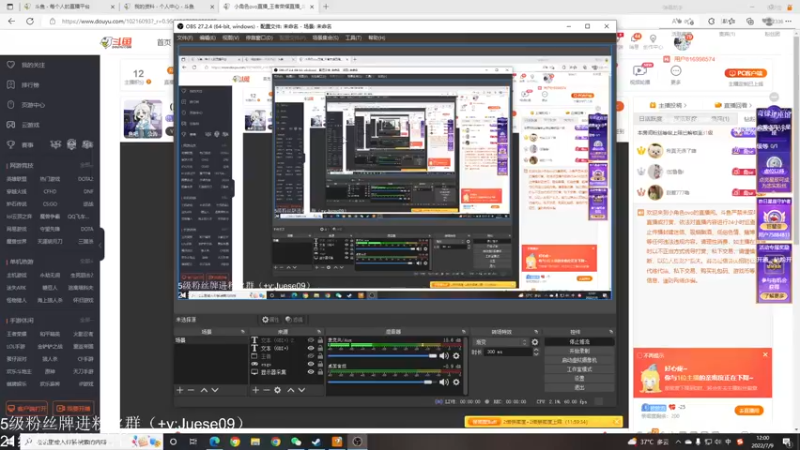Enable Studio Mode in OBS Controls
This screenshot has height=450, width=800.
point(579,369)
